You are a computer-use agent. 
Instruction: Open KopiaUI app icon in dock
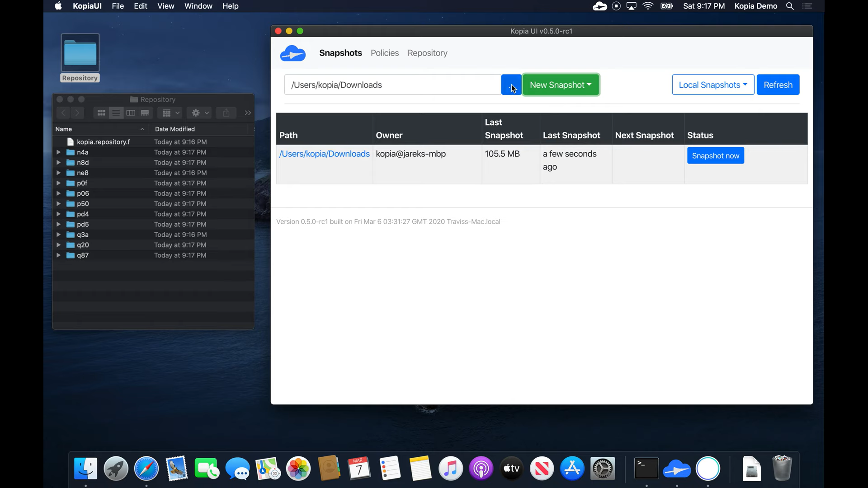click(677, 469)
